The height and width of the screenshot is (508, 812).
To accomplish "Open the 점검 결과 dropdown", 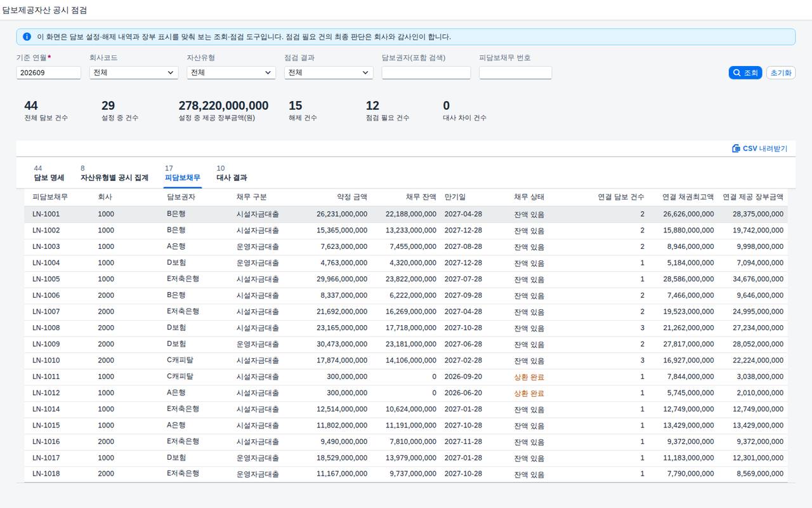I will 329,73.
